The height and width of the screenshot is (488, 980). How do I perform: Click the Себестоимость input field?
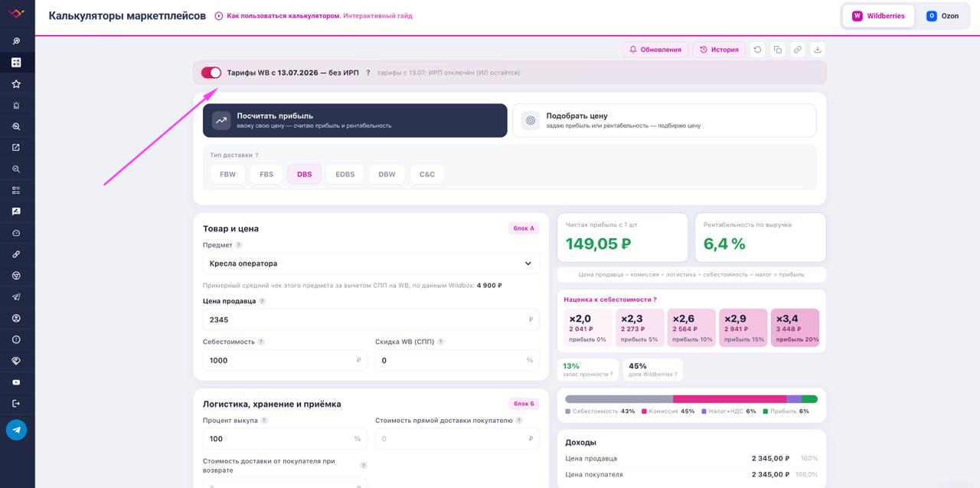pos(285,360)
